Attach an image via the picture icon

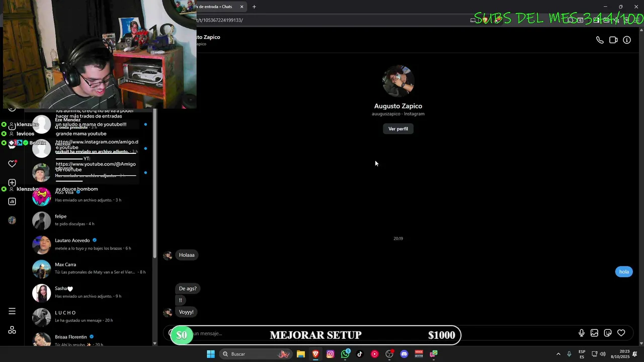(x=594, y=333)
